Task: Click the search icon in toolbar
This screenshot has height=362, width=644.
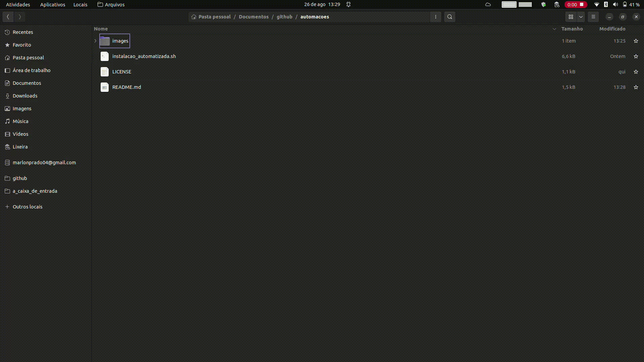Action: (449, 16)
